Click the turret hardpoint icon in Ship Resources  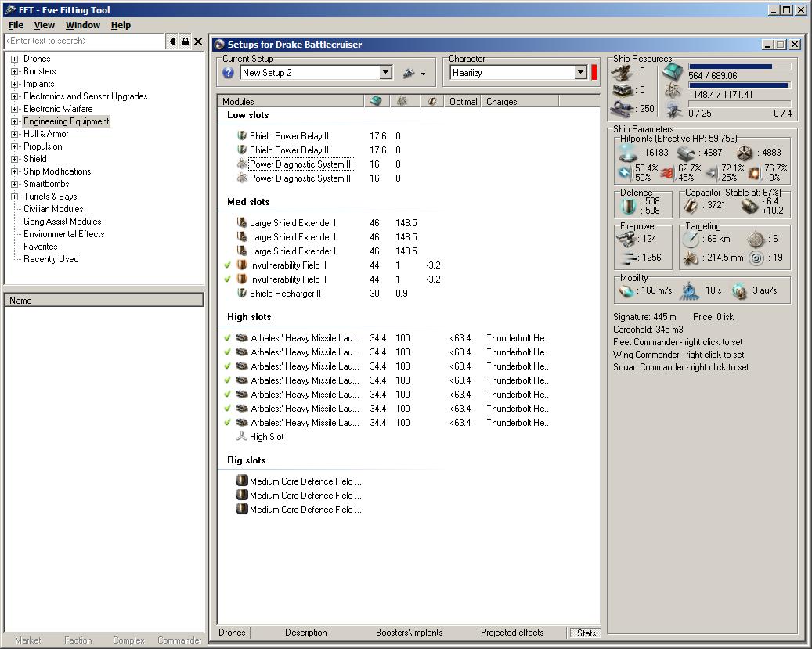click(623, 73)
